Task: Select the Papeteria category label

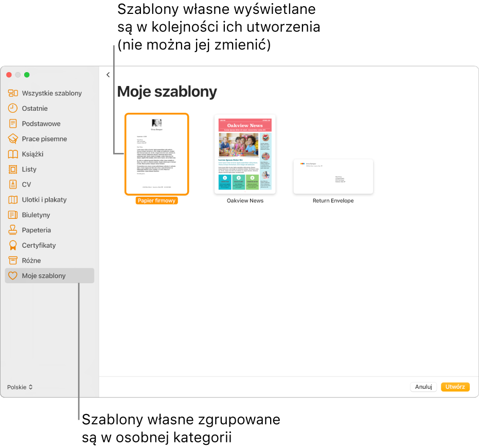Action: click(x=37, y=230)
